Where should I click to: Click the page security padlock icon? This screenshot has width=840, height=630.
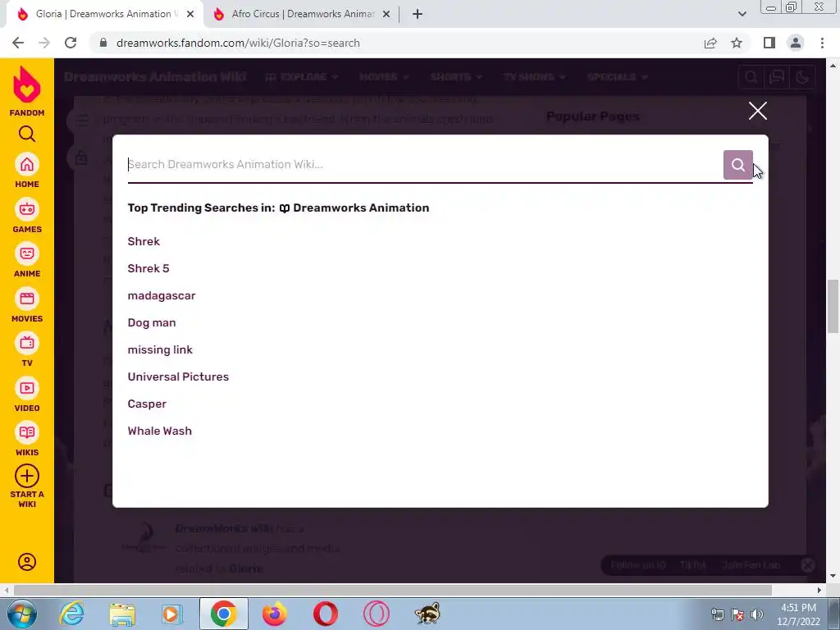(103, 43)
